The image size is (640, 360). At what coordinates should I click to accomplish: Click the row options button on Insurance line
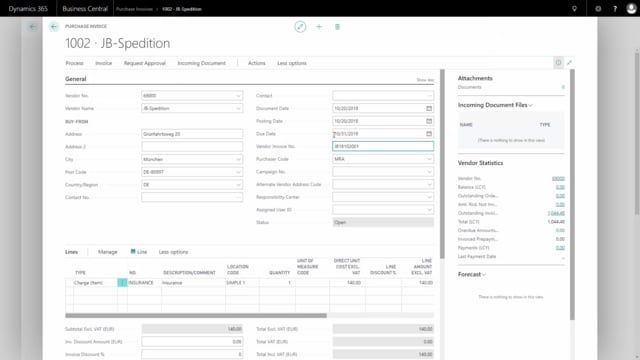pyautogui.click(x=122, y=282)
